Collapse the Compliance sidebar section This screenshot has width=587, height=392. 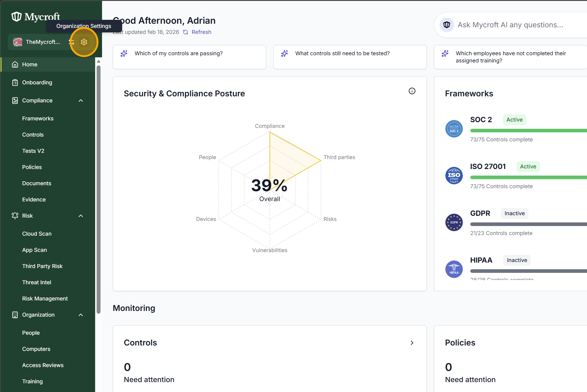point(81,101)
